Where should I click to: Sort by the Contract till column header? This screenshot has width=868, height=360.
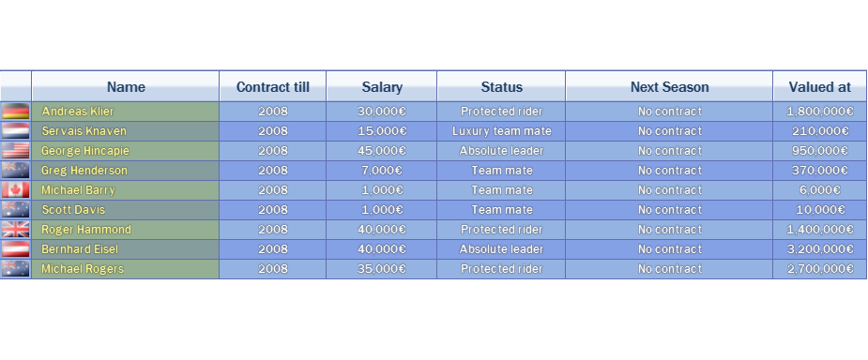273,87
